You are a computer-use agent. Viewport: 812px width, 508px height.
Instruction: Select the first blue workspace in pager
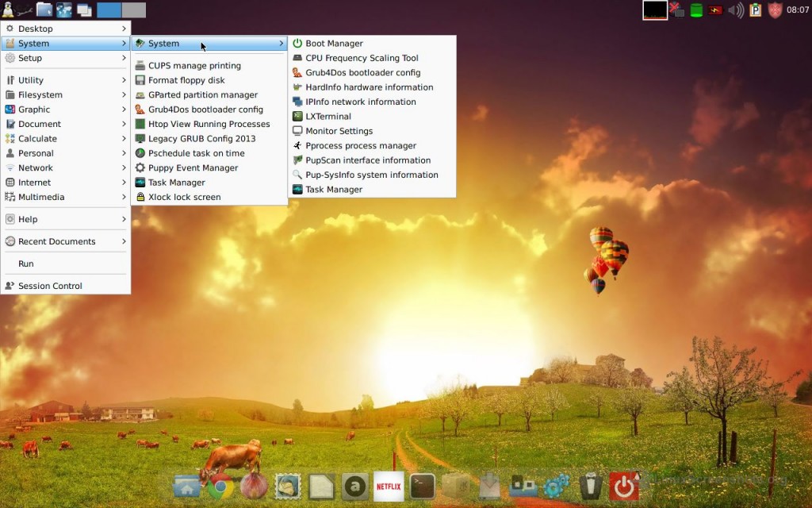pyautogui.click(x=109, y=10)
